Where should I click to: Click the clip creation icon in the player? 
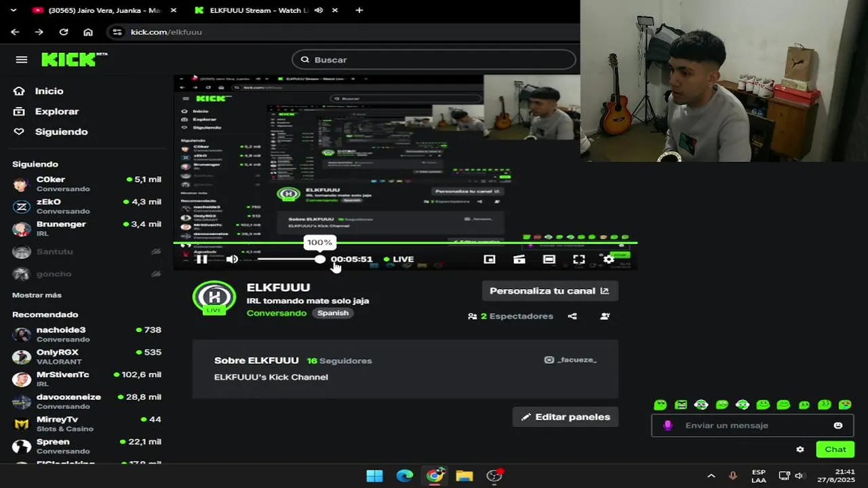(519, 259)
